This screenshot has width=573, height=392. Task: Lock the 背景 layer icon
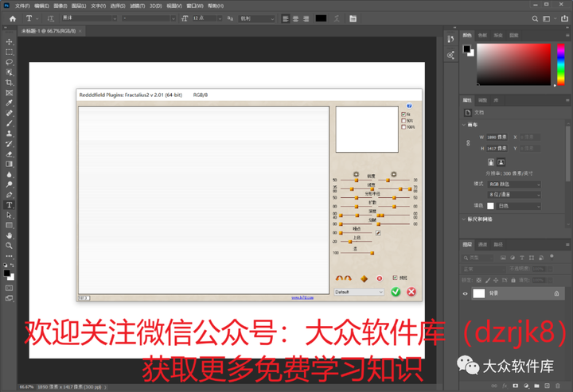556,293
